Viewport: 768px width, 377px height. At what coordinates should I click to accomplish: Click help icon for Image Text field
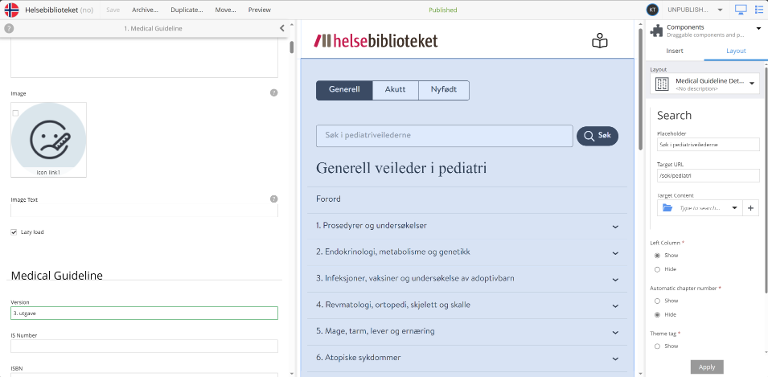pos(274,199)
